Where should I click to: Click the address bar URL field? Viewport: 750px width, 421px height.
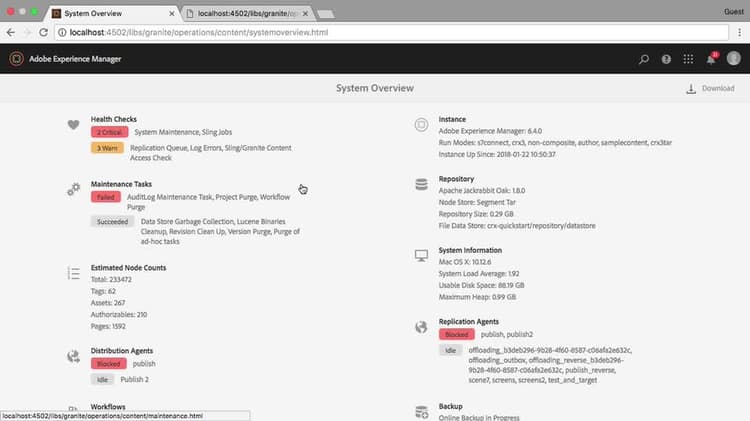391,33
